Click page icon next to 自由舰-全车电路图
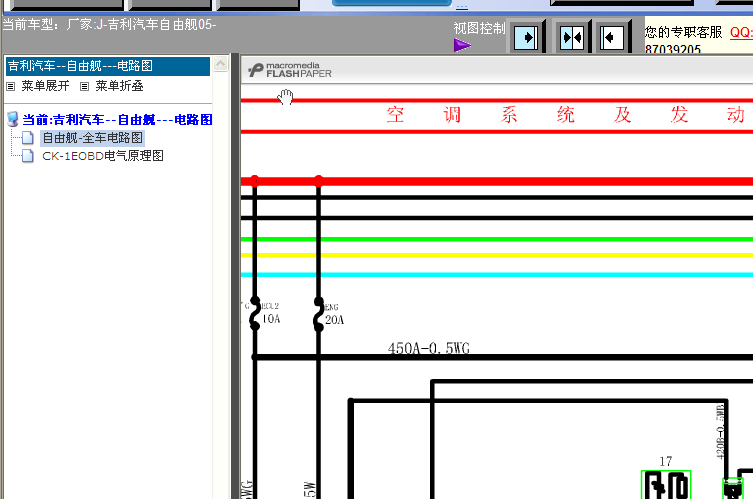 [28, 138]
